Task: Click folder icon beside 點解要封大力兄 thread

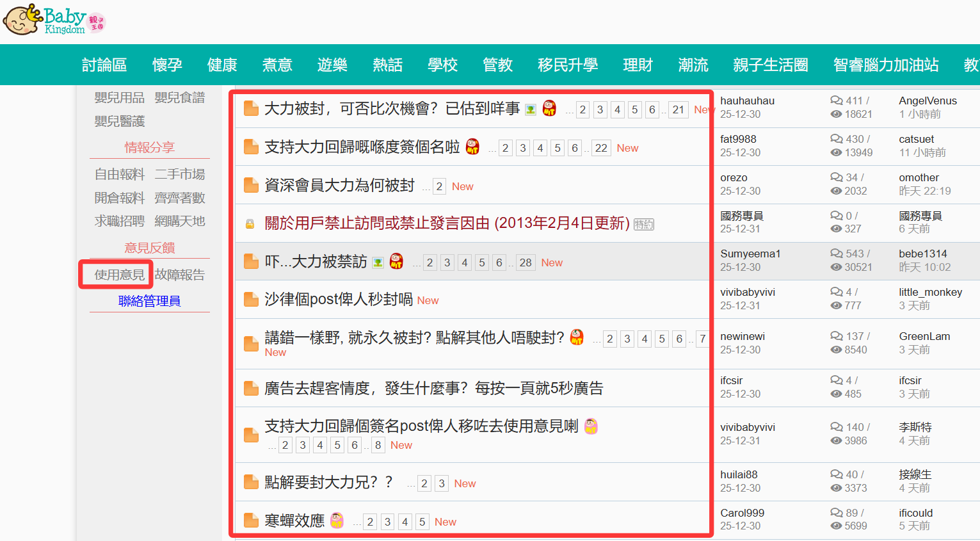Action: 251,482
